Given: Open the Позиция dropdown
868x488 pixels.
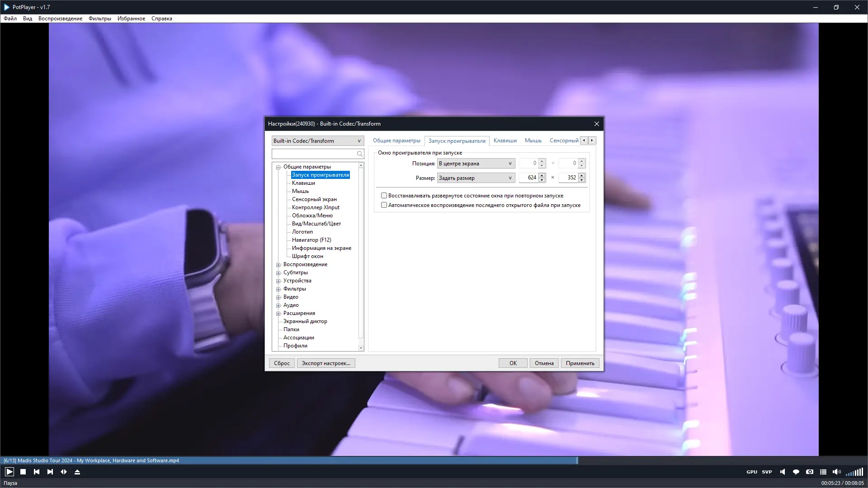Looking at the screenshot, I should click(x=476, y=164).
